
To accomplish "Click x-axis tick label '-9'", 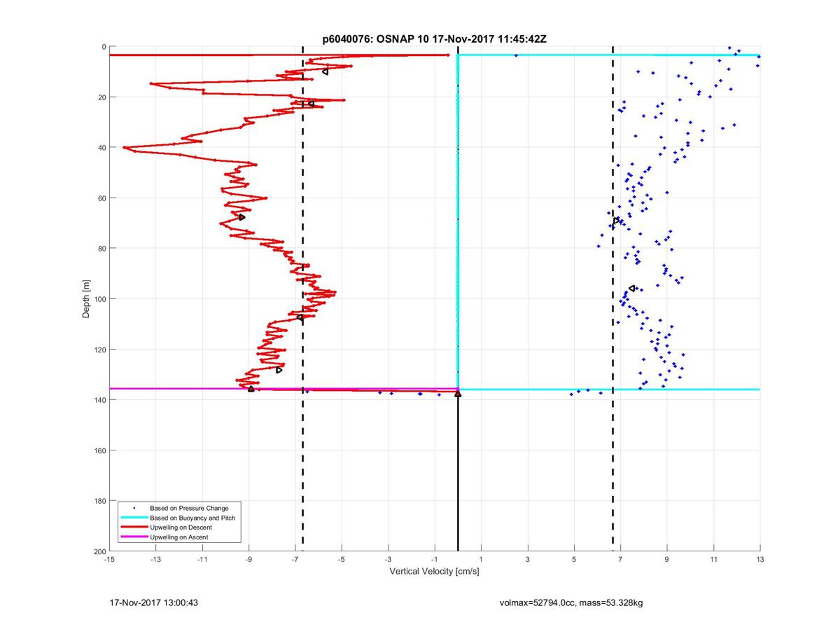I will coord(248,559).
